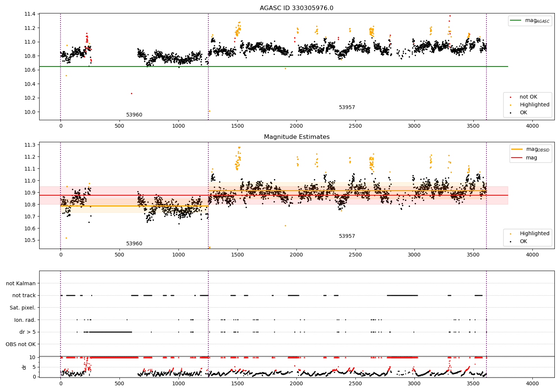The width and height of the screenshot is (560, 392).
Task: Select the "not track" row label
Action: tap(24, 296)
